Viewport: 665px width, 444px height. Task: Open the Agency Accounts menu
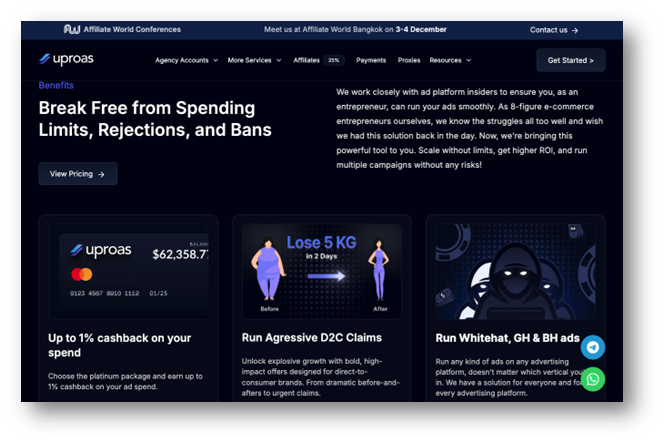(182, 60)
